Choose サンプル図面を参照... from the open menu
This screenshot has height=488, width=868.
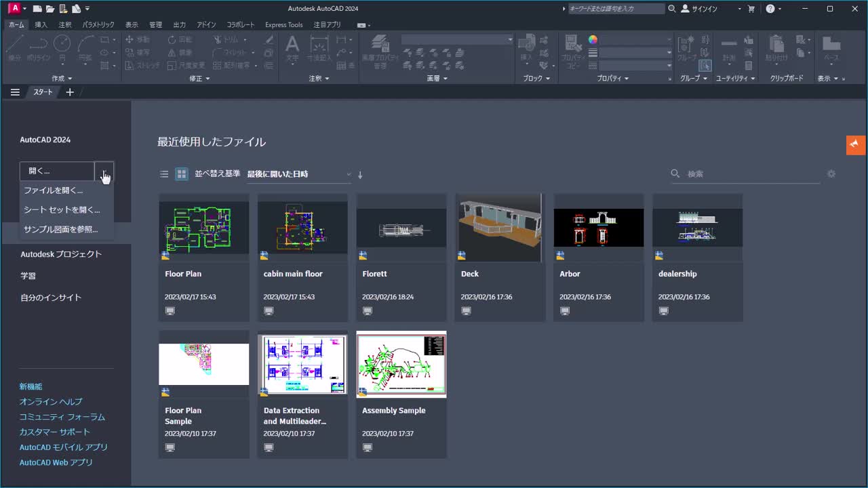click(61, 229)
